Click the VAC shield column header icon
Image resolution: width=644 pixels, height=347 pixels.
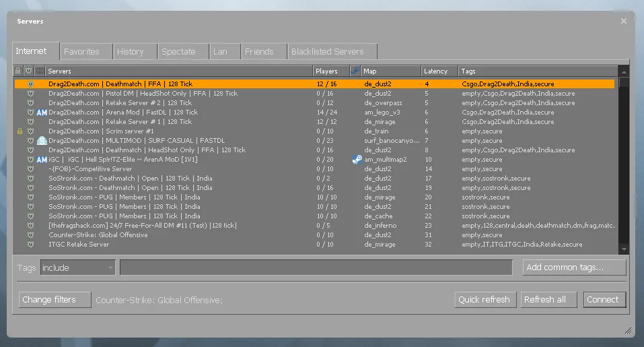click(x=28, y=71)
